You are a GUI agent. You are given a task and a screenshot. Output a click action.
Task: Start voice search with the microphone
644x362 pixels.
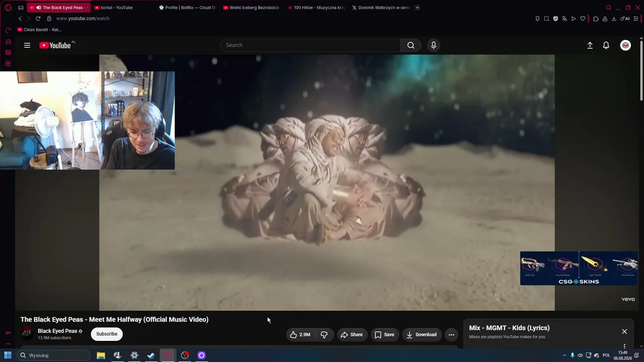[434, 45]
